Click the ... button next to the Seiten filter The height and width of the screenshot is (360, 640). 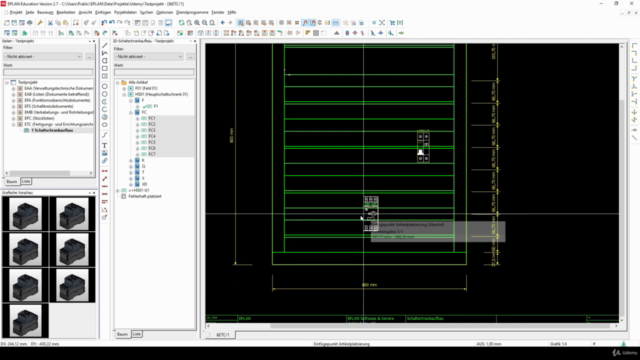(x=89, y=56)
